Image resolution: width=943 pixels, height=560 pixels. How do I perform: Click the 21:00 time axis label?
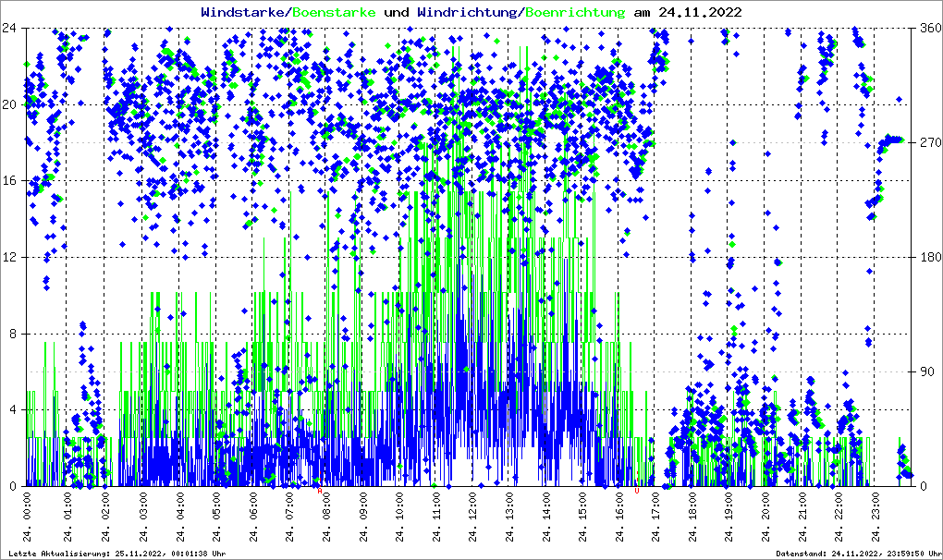802,517
